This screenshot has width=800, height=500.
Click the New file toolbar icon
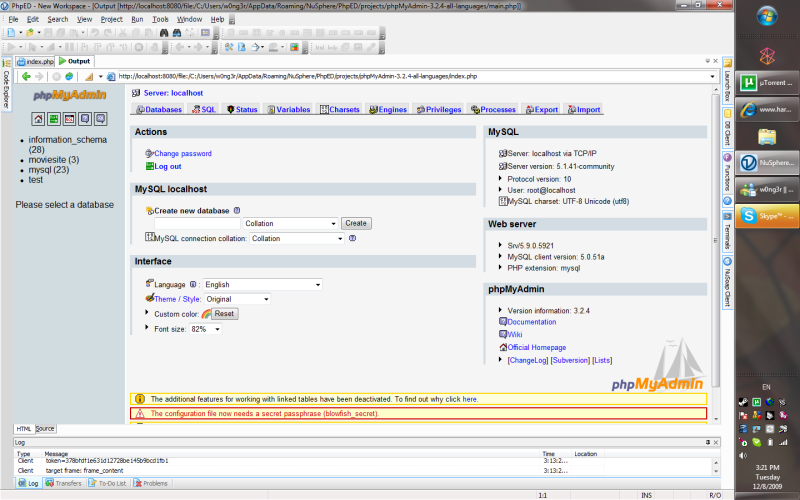click(11, 32)
